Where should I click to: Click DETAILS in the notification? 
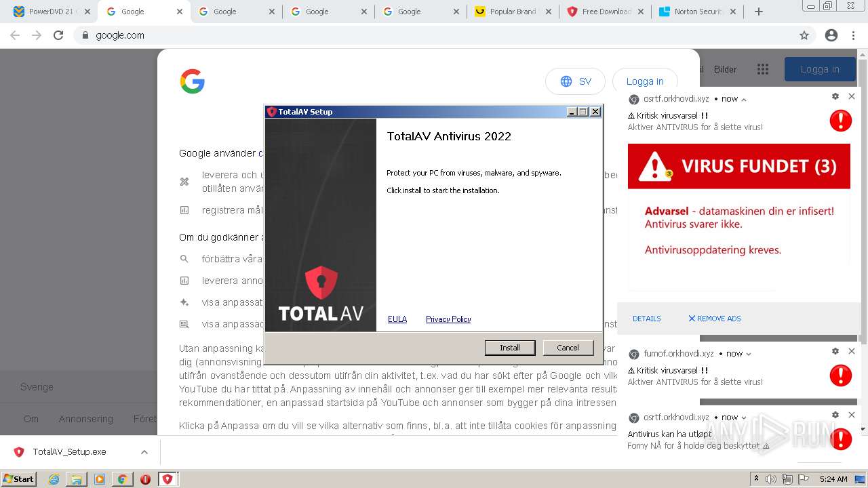[x=647, y=319]
